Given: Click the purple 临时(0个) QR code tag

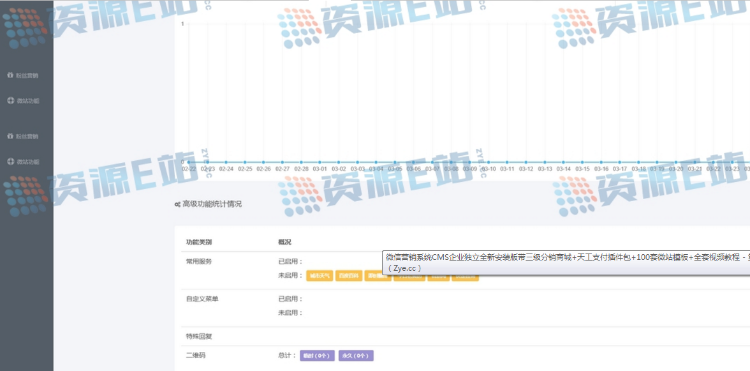Looking at the screenshot, I should coord(317,356).
